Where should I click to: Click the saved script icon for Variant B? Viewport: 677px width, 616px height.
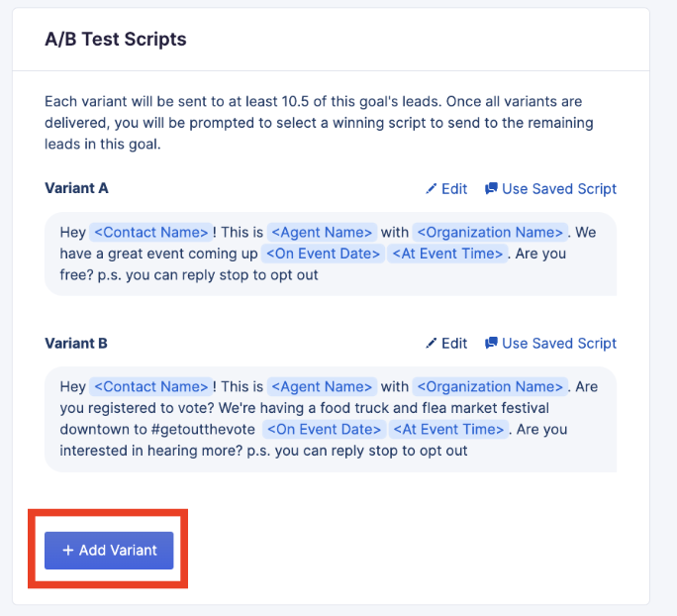point(491,344)
